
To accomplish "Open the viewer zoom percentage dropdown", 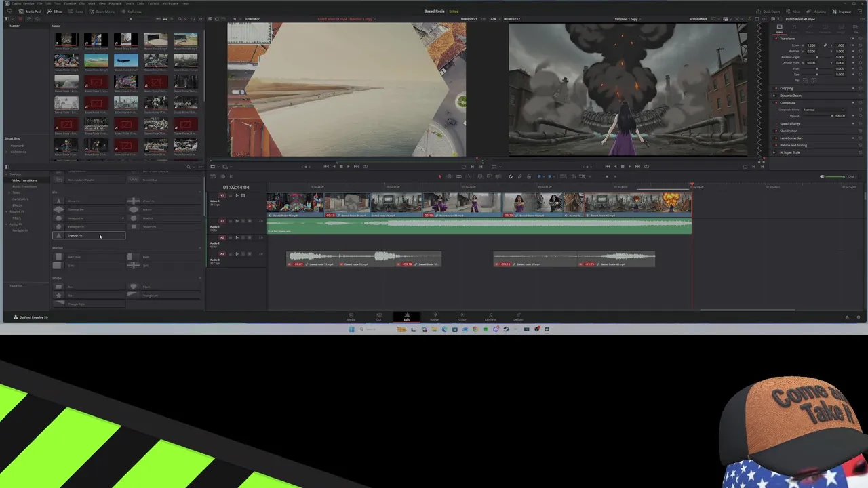I will tap(494, 19).
